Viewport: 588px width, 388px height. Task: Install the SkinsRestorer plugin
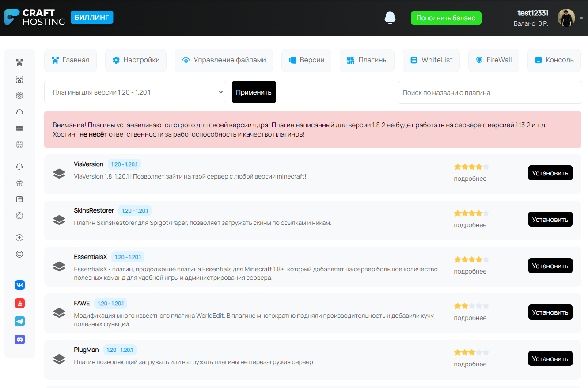[550, 219]
